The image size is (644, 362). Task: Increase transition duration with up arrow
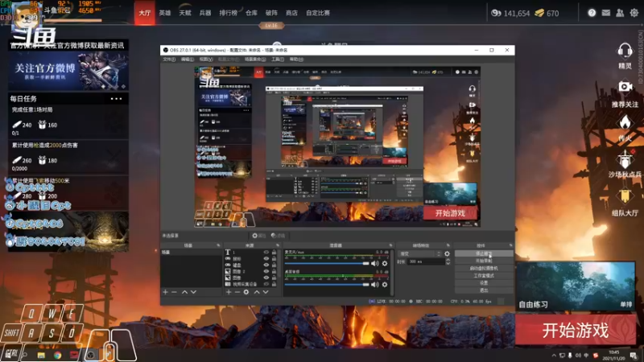448,260
